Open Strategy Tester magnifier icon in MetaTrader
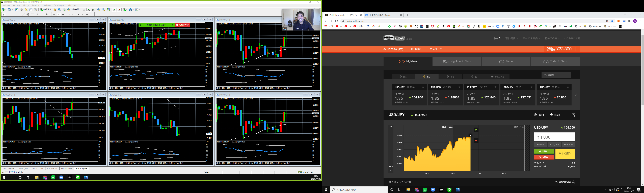644x193 pixels. coord(36,10)
